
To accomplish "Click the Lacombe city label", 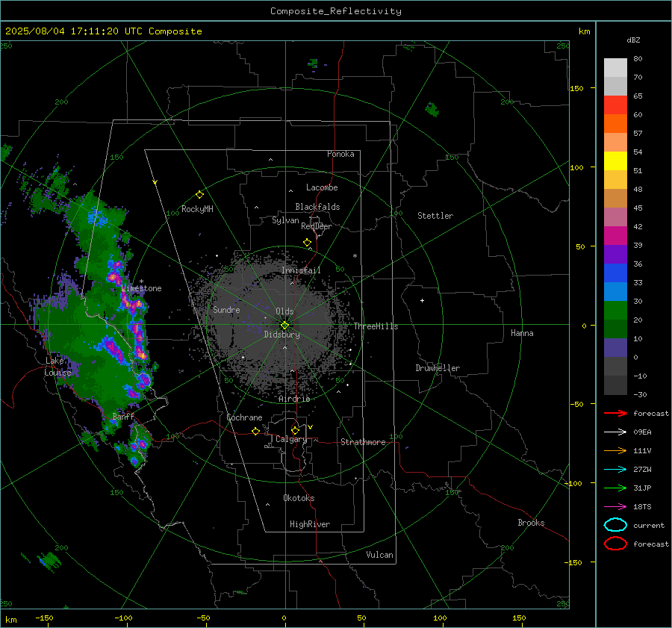I will point(322,187).
